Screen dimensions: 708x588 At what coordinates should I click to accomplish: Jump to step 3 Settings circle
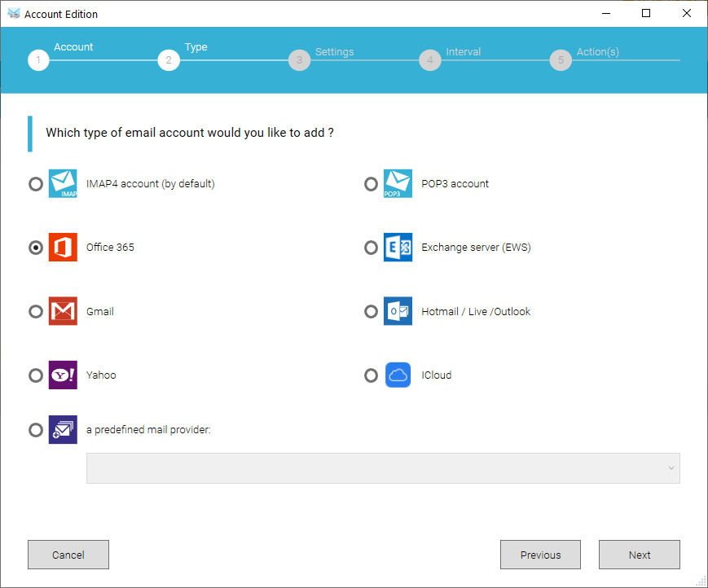tap(299, 60)
